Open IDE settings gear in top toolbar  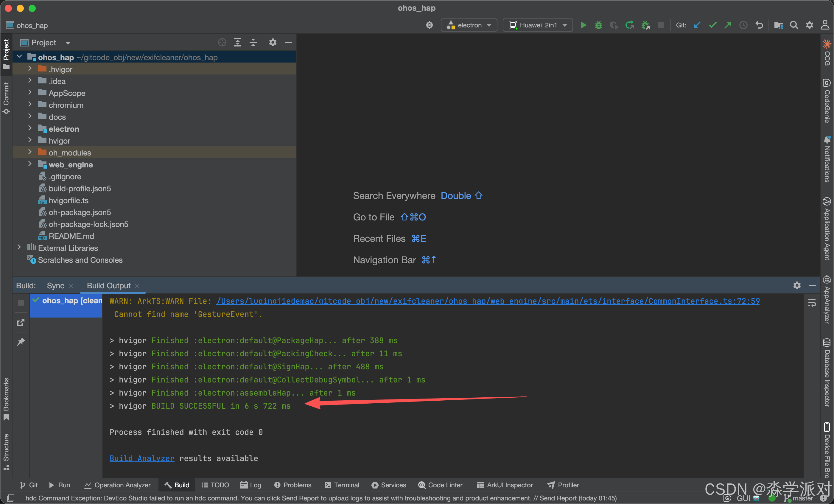click(x=809, y=25)
